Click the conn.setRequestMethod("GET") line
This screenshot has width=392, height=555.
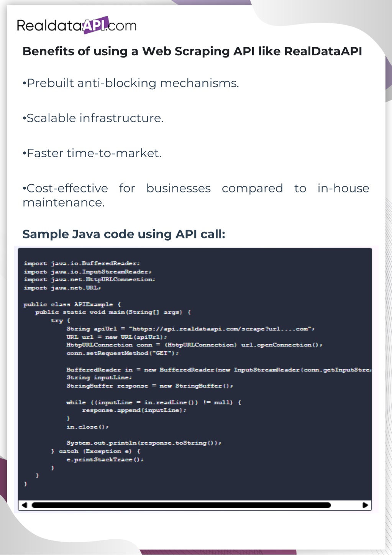click(122, 353)
